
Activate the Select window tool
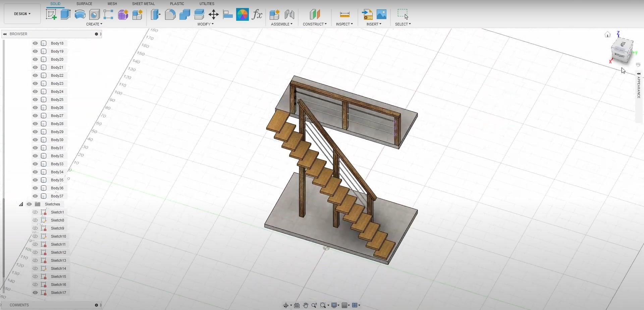click(x=403, y=14)
